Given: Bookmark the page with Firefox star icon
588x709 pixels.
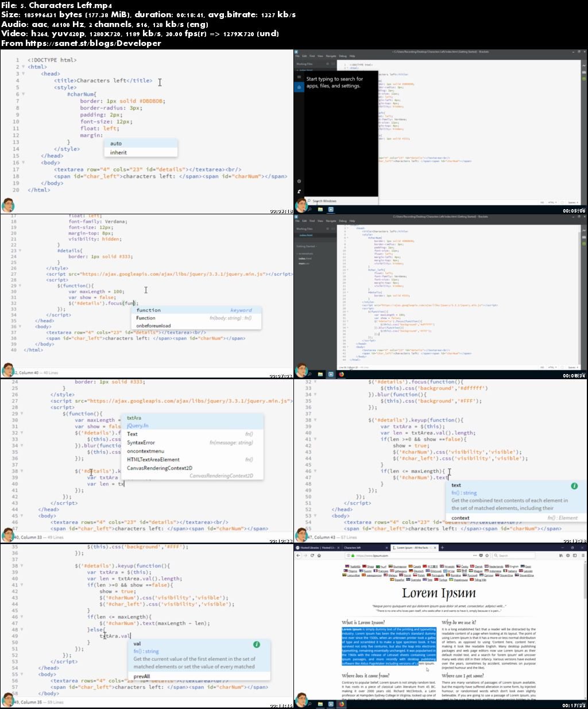Looking at the screenshot, I should pyautogui.click(x=487, y=556).
